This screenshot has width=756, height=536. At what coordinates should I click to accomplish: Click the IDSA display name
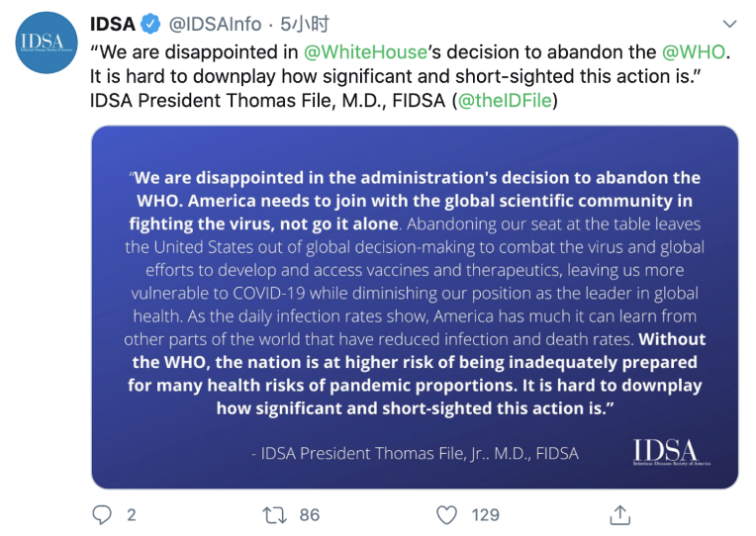pos(112,24)
